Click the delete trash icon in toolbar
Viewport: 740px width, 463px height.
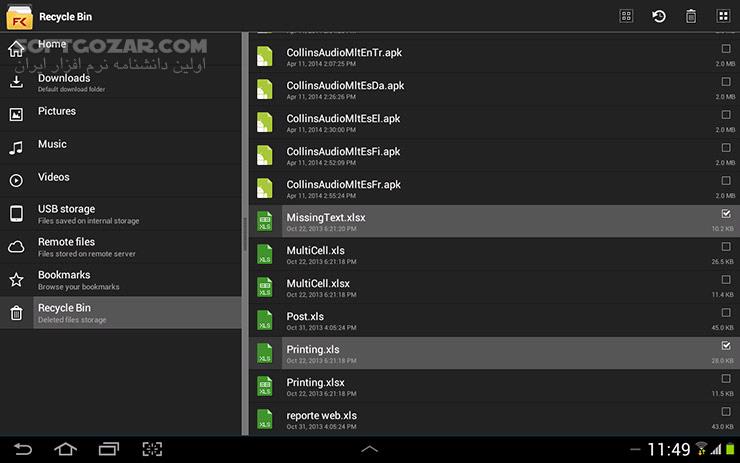pyautogui.click(x=691, y=16)
